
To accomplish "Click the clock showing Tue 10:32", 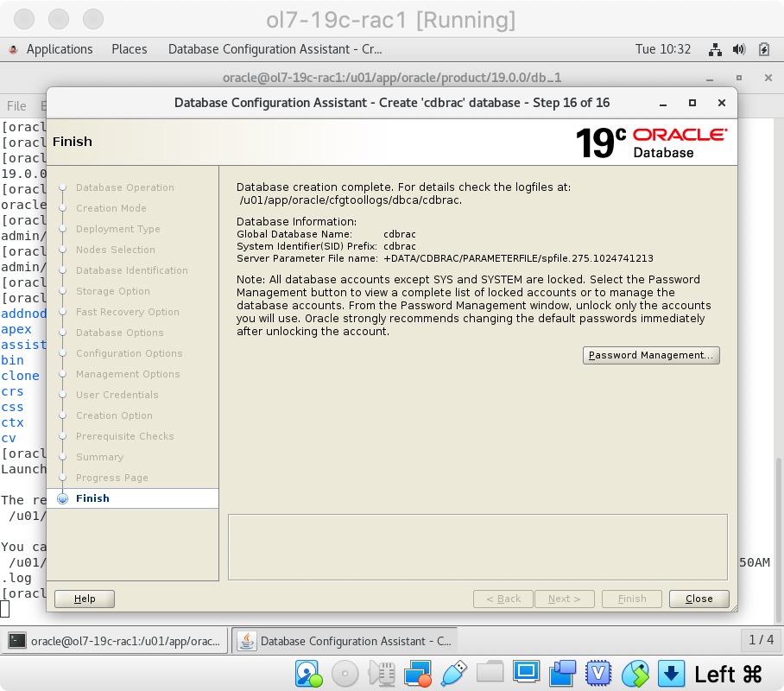I will coord(663,49).
